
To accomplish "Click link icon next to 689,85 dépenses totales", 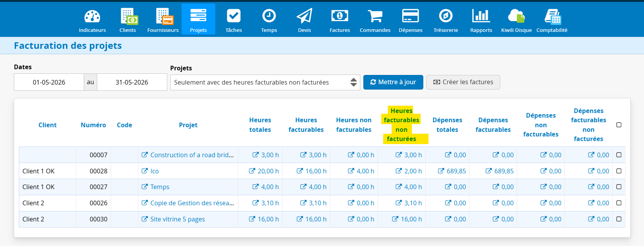I will point(441,171).
